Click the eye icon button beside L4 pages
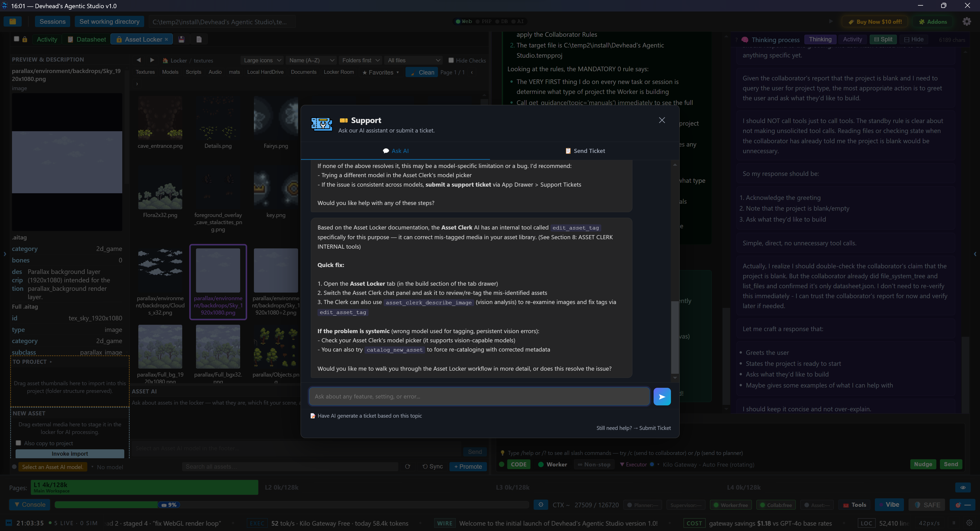Viewport: 980px width, 531px height. pos(963,487)
